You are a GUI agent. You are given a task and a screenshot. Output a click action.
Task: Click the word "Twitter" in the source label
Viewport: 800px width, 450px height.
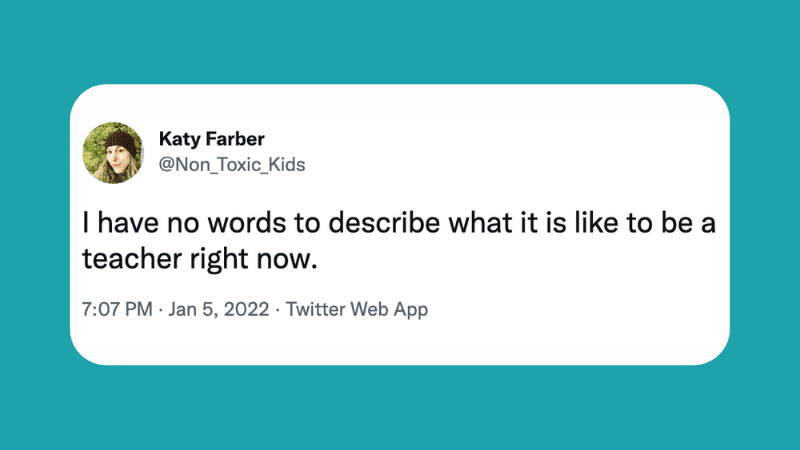click(313, 309)
